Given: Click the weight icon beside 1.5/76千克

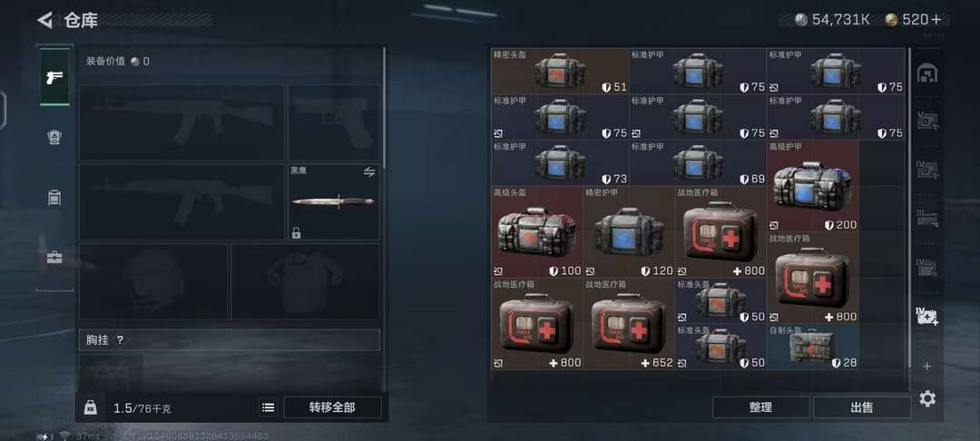Looking at the screenshot, I should tap(90, 408).
